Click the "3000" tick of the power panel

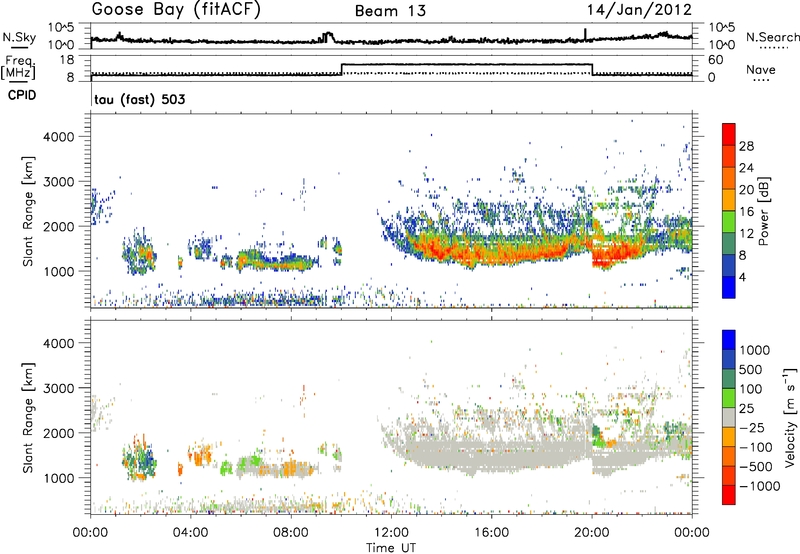point(61,182)
